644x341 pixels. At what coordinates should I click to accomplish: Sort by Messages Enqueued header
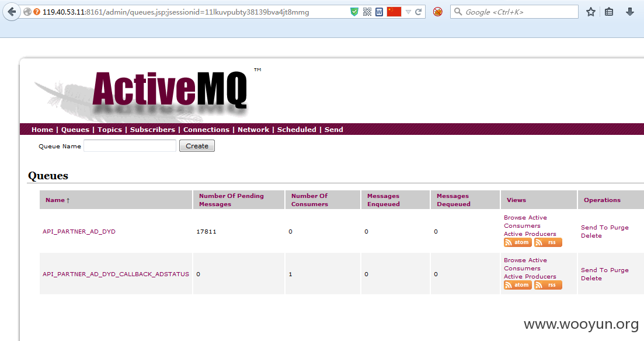(x=383, y=200)
